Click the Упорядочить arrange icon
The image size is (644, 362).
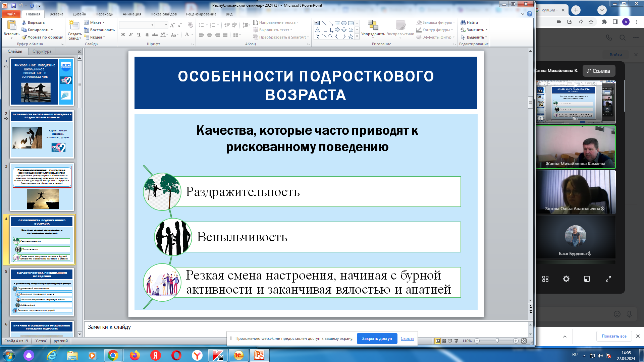click(x=373, y=25)
